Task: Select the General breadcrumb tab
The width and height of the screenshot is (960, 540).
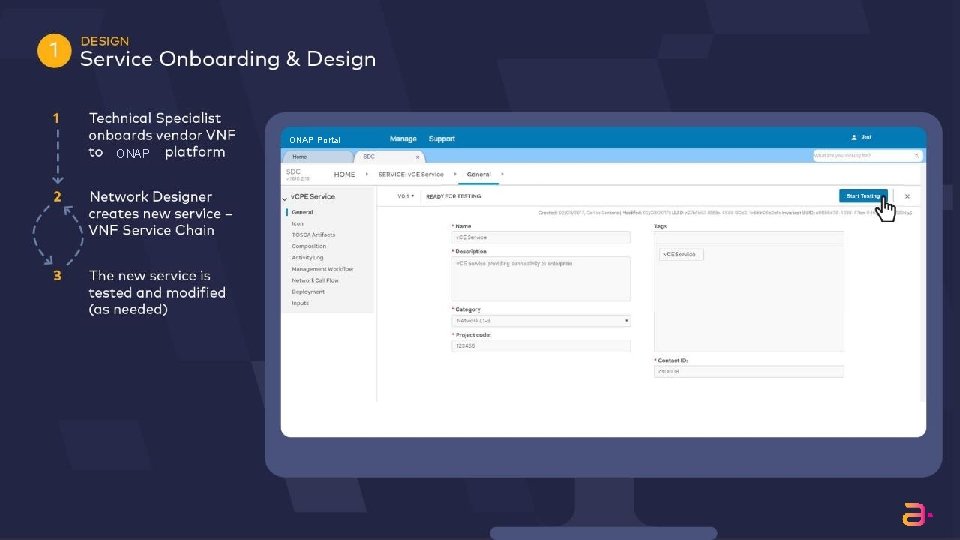Action: coord(478,174)
